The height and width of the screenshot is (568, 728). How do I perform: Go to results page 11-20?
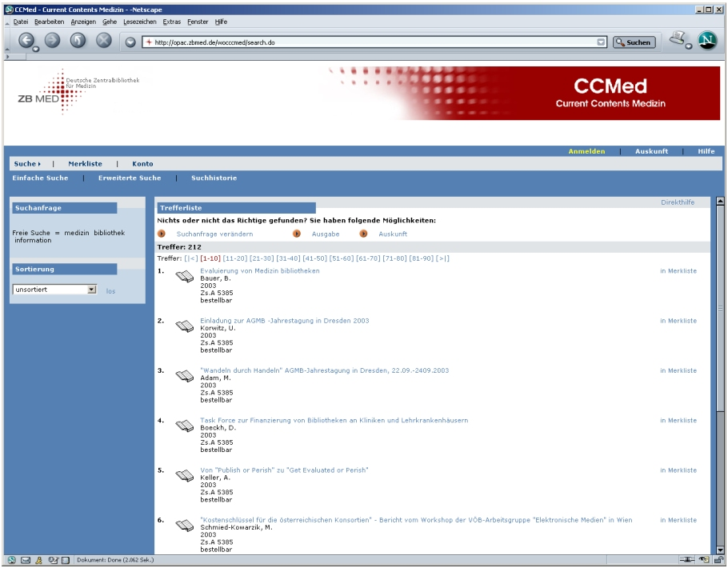(x=235, y=258)
